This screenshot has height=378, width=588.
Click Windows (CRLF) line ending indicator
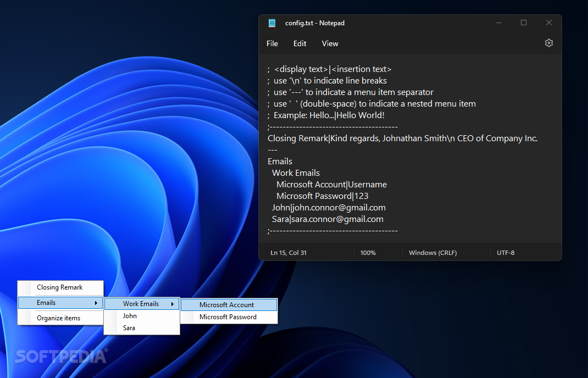tap(432, 253)
